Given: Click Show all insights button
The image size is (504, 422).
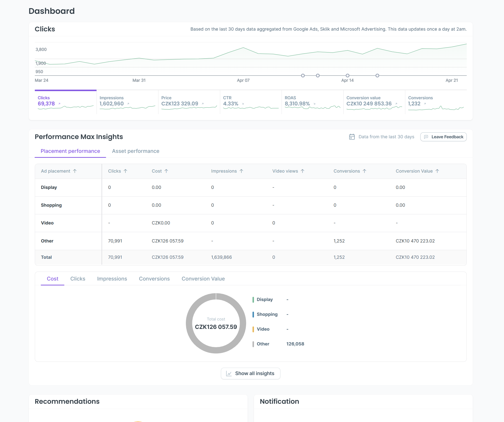Looking at the screenshot, I should click(251, 373).
